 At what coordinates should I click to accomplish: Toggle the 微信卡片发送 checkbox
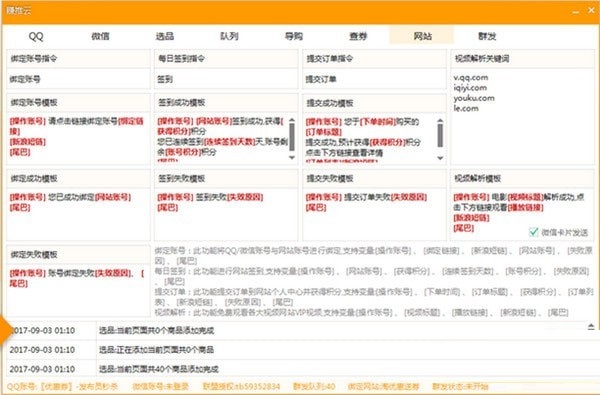click(x=533, y=232)
